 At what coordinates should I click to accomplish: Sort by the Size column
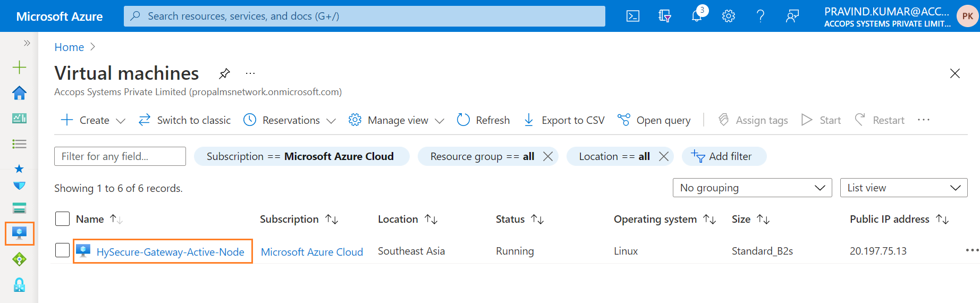coord(751,219)
